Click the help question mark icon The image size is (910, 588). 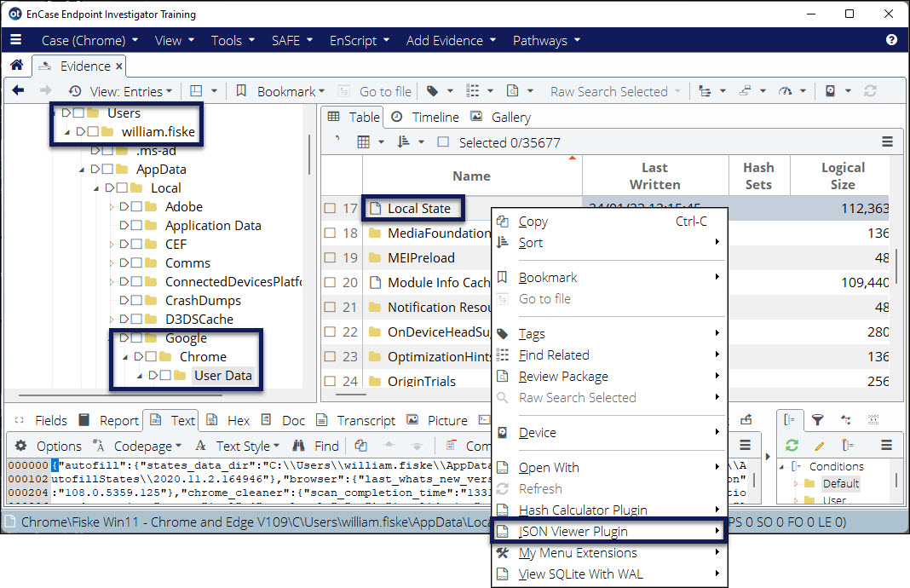tap(891, 39)
